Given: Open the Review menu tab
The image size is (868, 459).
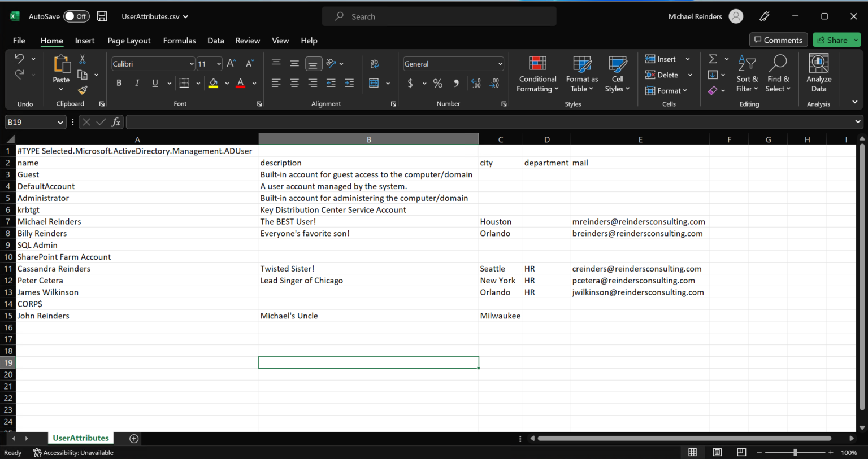Looking at the screenshot, I should click(248, 40).
